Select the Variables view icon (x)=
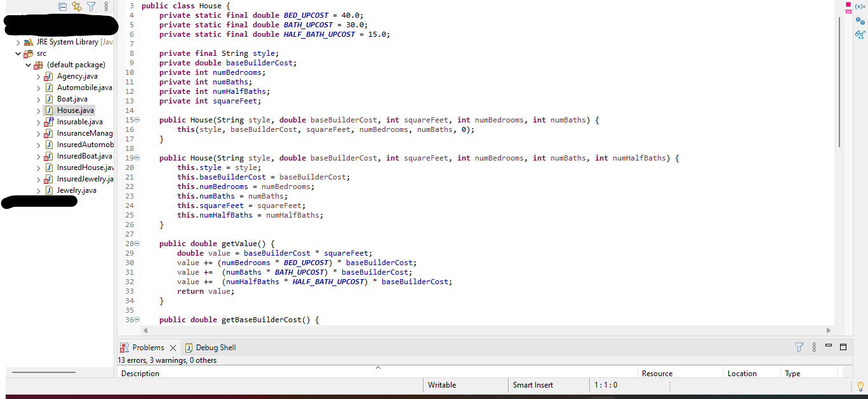Image resolution: width=868 pixels, height=399 pixels. click(x=860, y=6)
